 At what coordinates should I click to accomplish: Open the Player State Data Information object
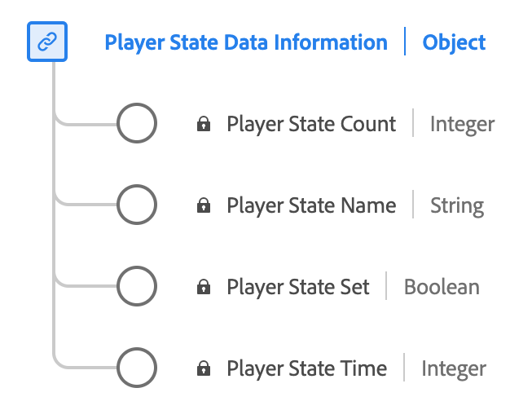tap(246, 42)
